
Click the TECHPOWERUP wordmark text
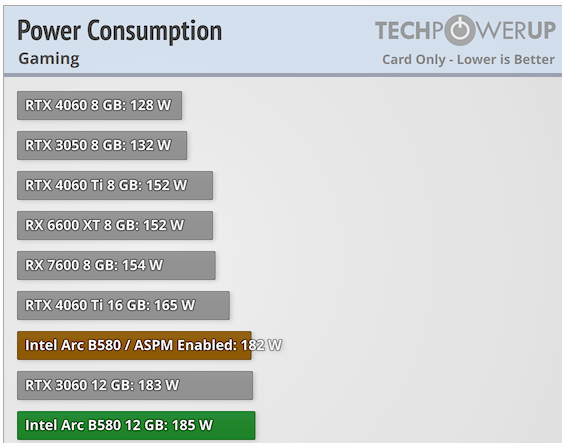click(465, 30)
